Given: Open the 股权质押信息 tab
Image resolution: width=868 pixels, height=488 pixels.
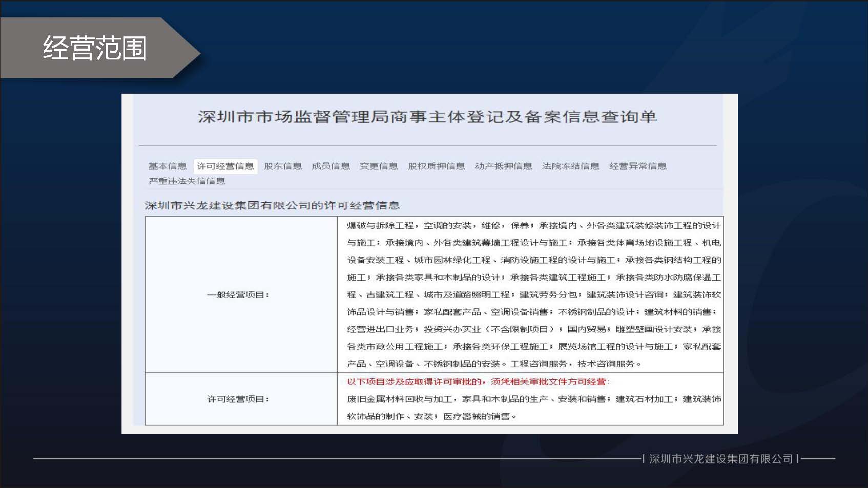Looking at the screenshot, I should coord(436,166).
